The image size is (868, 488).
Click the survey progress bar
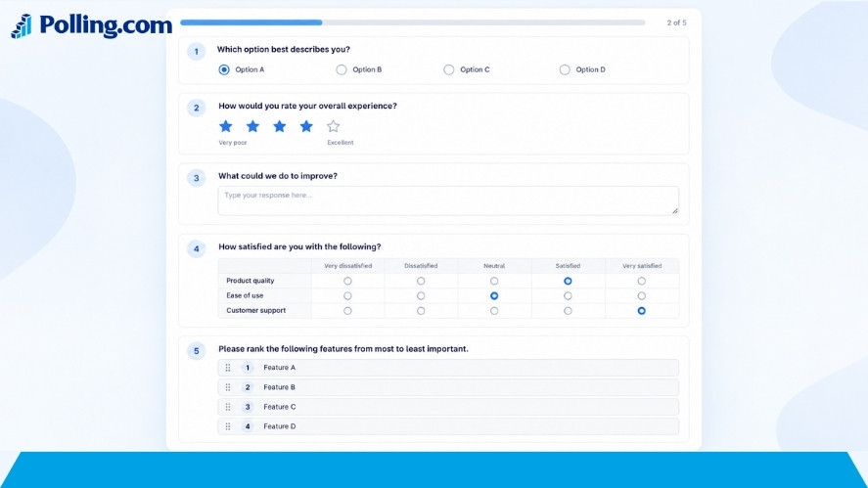(x=413, y=22)
